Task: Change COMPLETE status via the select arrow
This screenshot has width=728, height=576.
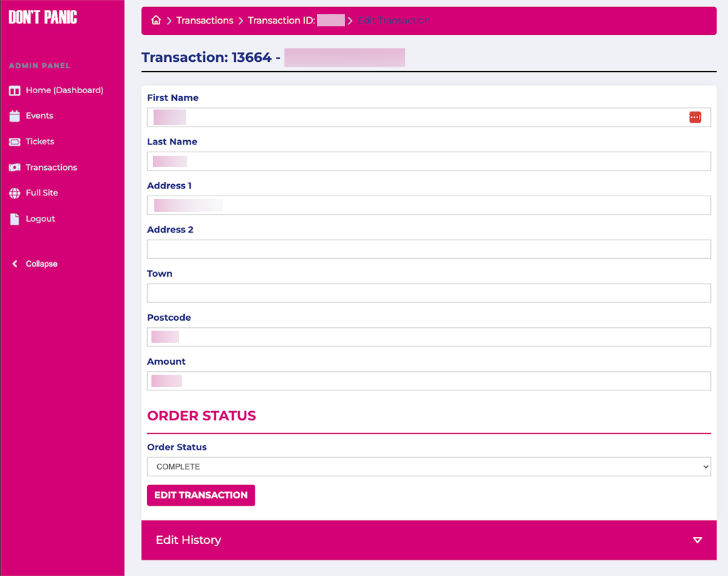Action: [x=704, y=466]
